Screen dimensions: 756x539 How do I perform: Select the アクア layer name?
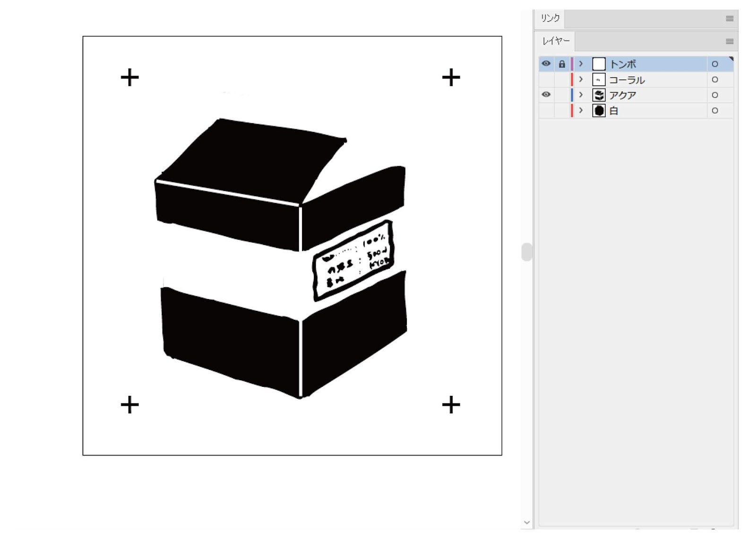(x=623, y=95)
